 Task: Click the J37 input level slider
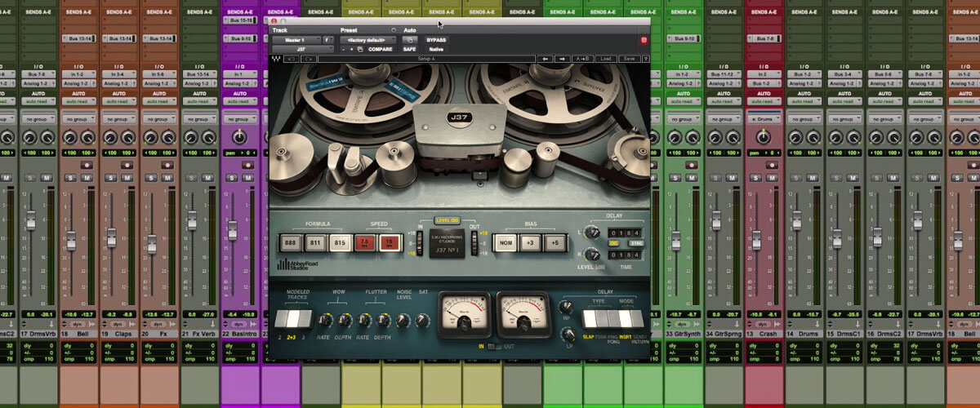pos(419,243)
